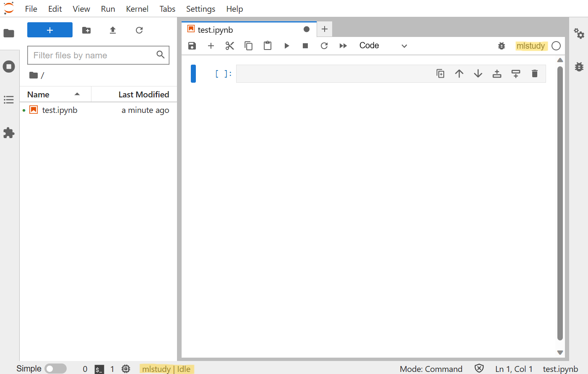Close the test.ipynb tab via dot

307,29
